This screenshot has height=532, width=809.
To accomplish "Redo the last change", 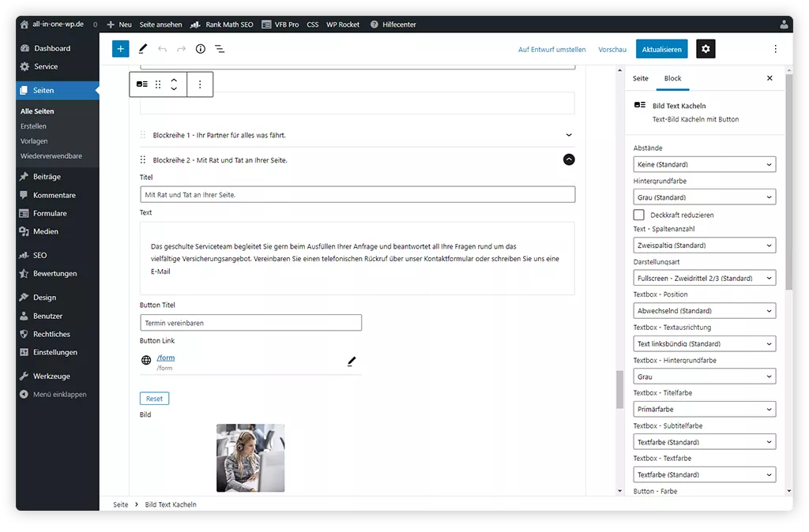I will click(x=179, y=48).
